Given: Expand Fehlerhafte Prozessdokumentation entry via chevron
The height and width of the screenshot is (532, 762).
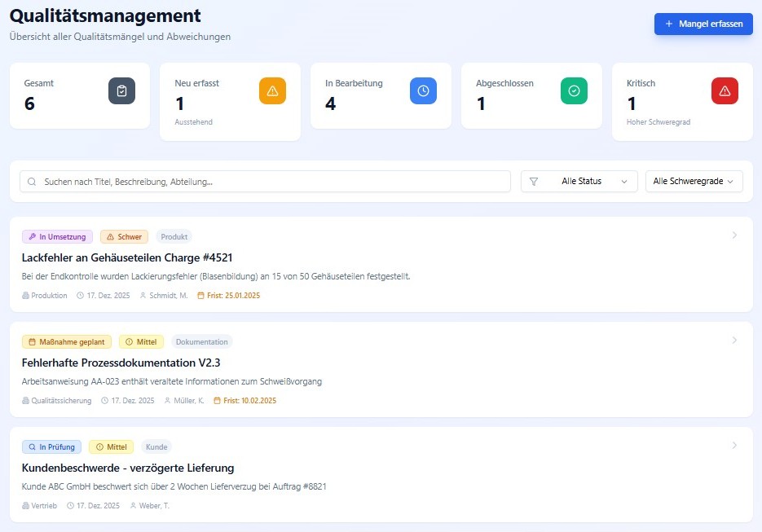Looking at the screenshot, I should 734,341.
